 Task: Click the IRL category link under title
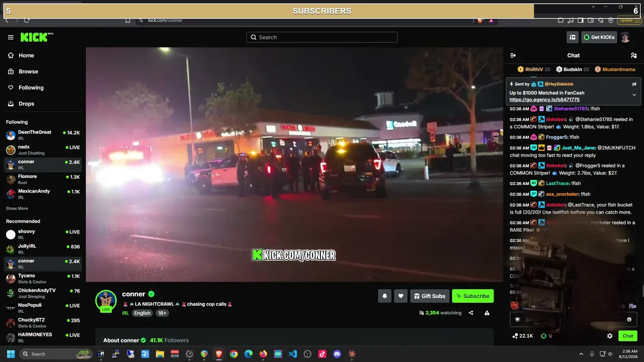pos(125,313)
